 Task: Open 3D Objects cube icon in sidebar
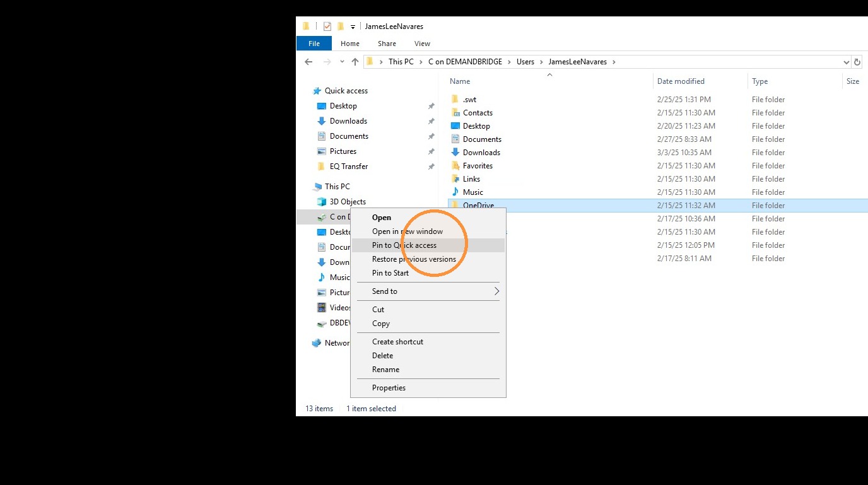click(x=322, y=202)
